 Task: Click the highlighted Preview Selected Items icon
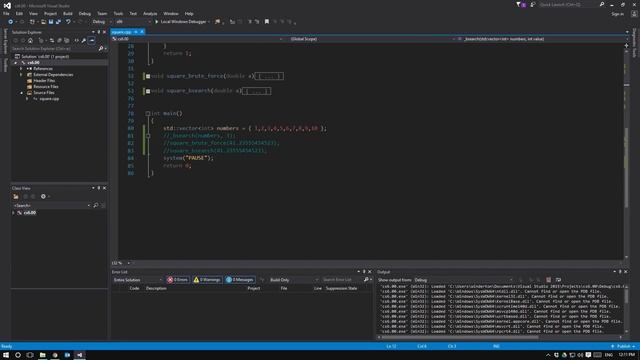92,40
